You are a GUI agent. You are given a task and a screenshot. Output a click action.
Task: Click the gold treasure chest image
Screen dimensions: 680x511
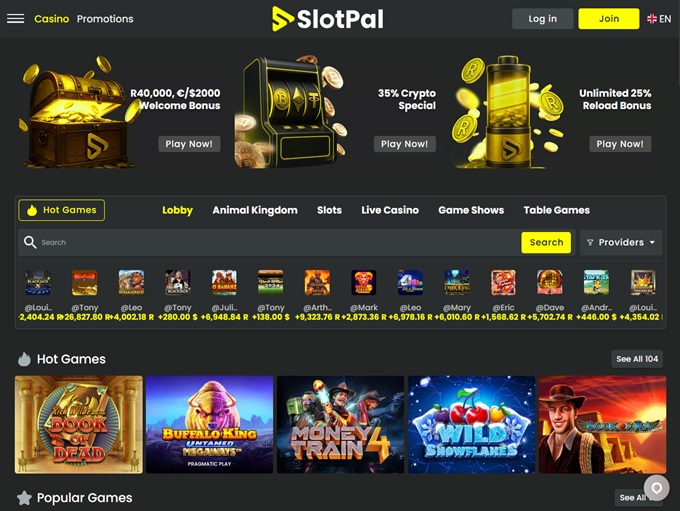[76, 112]
